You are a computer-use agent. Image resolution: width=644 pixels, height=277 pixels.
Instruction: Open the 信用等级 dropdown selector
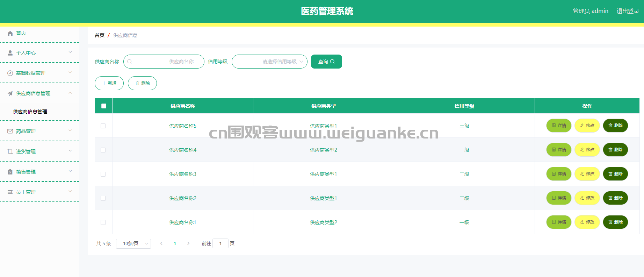pos(269,62)
